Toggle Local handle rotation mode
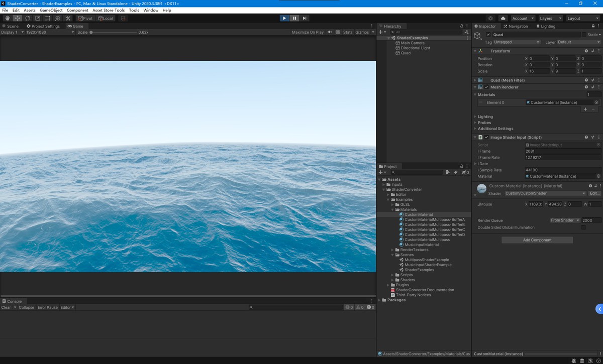This screenshot has height=364, width=603. (x=106, y=18)
